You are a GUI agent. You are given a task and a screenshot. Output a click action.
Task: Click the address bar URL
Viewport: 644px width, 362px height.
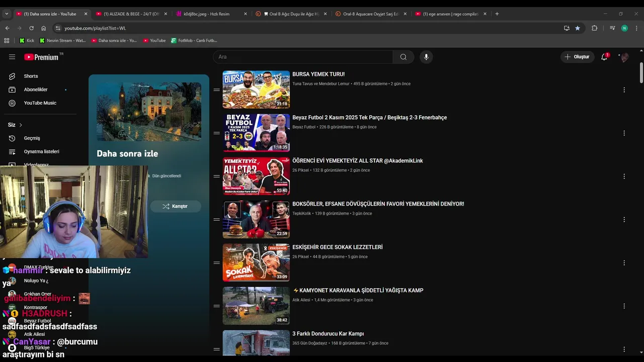tap(95, 28)
